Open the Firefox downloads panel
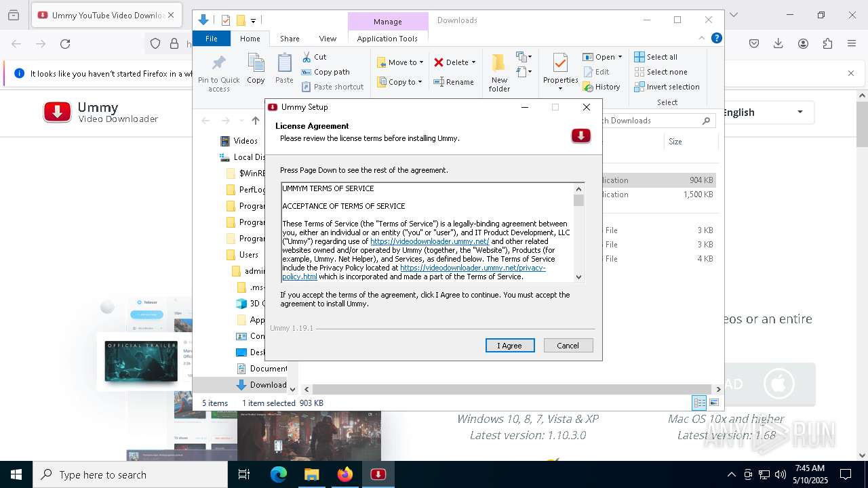This screenshot has width=868, height=488. (778, 44)
